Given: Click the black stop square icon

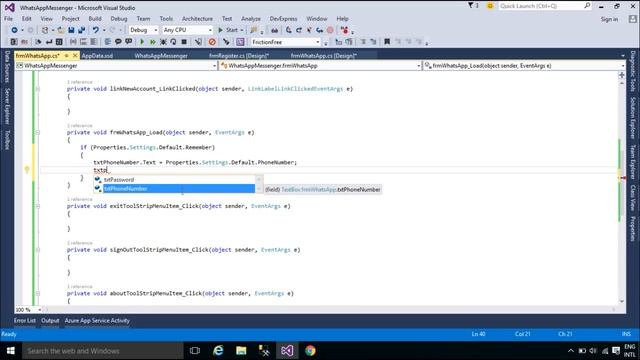Looking at the screenshot, I should (184, 42).
